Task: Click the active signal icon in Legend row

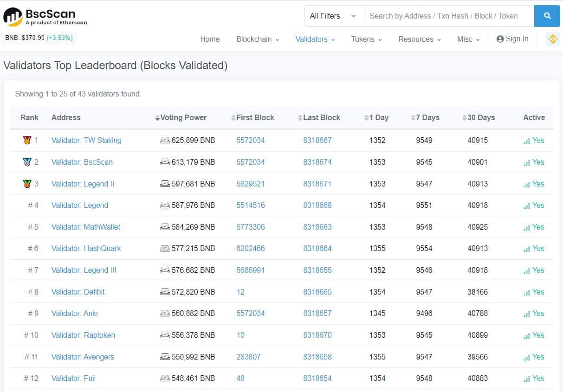Action: pos(527,206)
